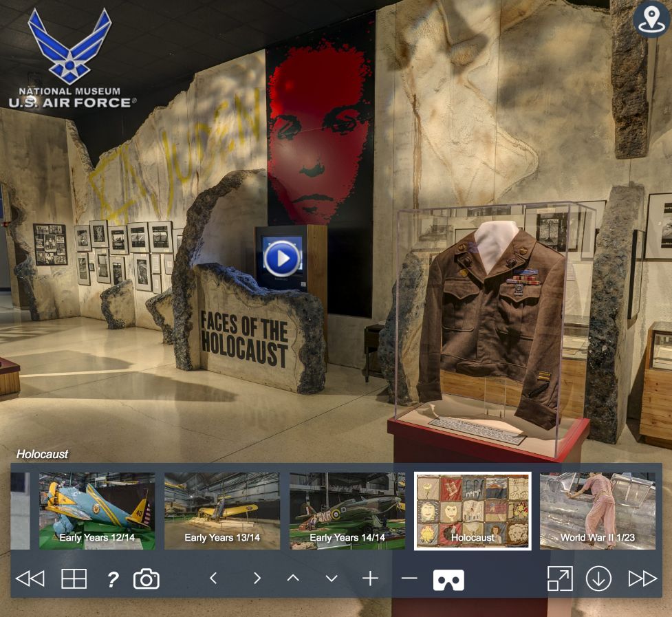Pan left with the left arrow

click(213, 578)
